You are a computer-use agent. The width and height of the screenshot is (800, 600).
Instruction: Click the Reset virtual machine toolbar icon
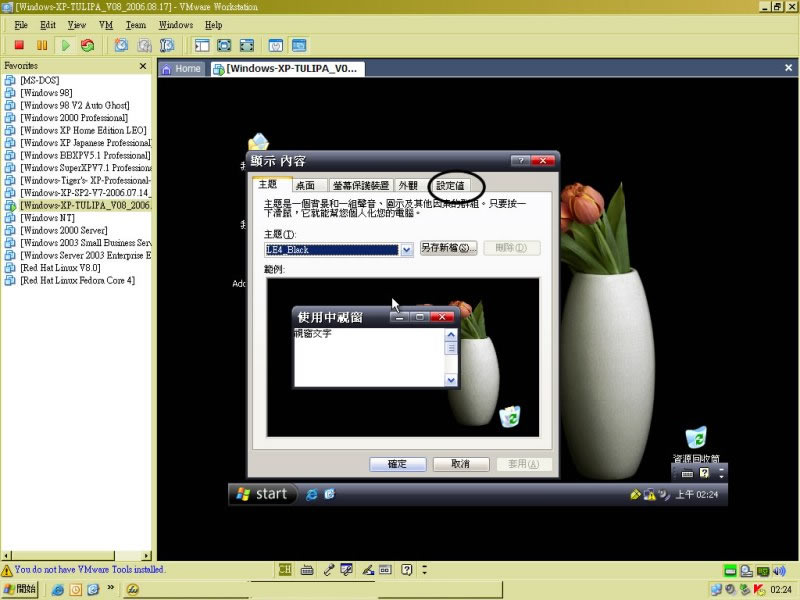(88, 45)
